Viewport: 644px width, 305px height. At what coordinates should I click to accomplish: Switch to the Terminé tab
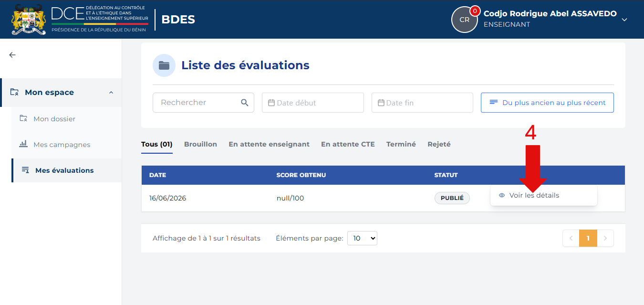tap(401, 144)
